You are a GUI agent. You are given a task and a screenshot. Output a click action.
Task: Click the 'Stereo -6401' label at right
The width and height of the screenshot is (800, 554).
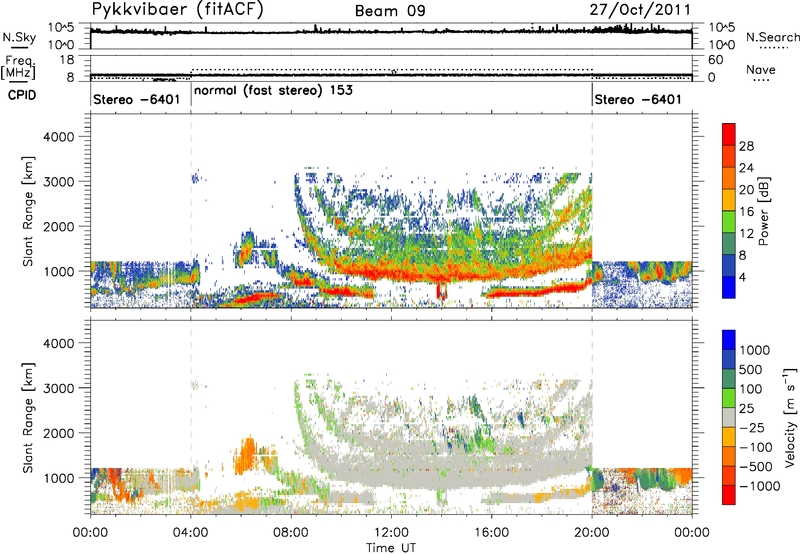coord(638,99)
